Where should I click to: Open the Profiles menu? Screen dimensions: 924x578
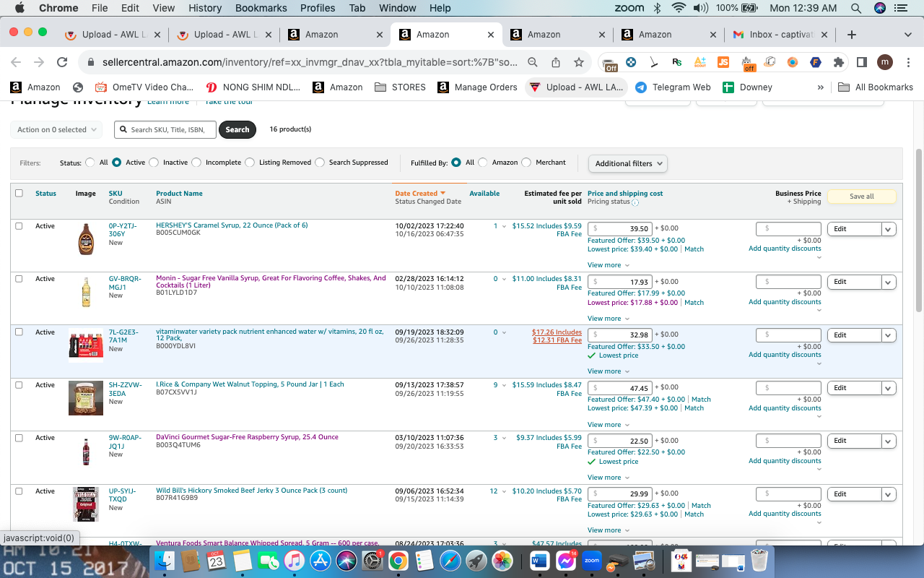pos(318,8)
